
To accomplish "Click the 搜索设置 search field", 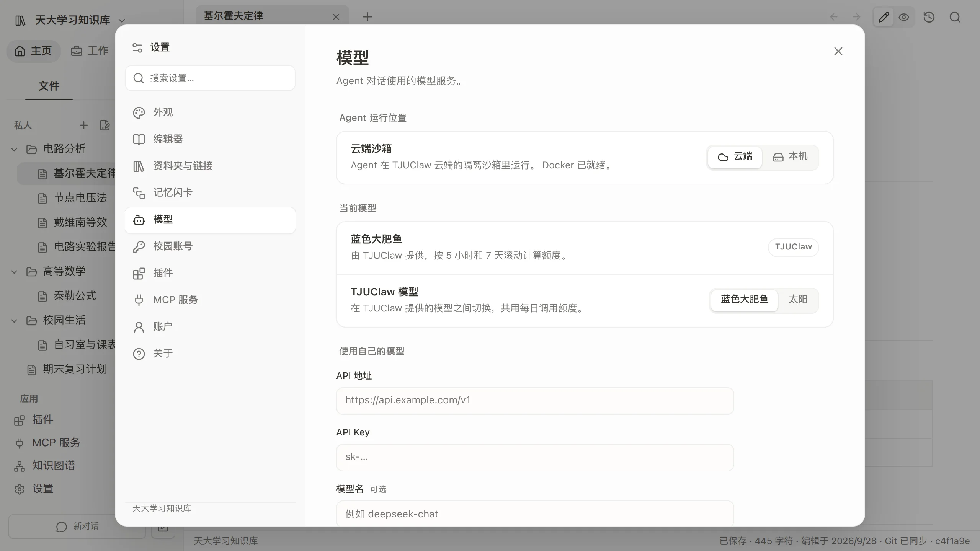I will point(210,78).
